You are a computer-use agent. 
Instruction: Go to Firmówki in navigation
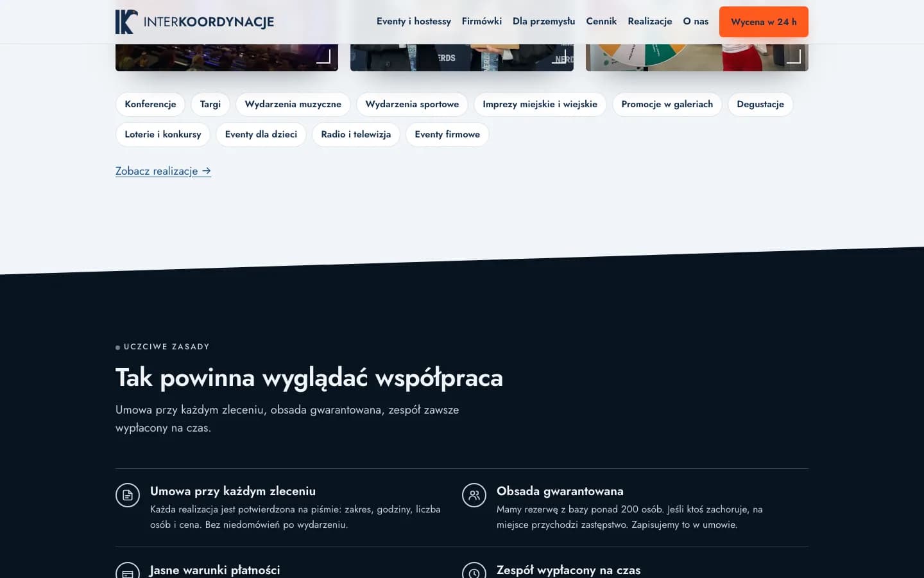[x=482, y=21]
